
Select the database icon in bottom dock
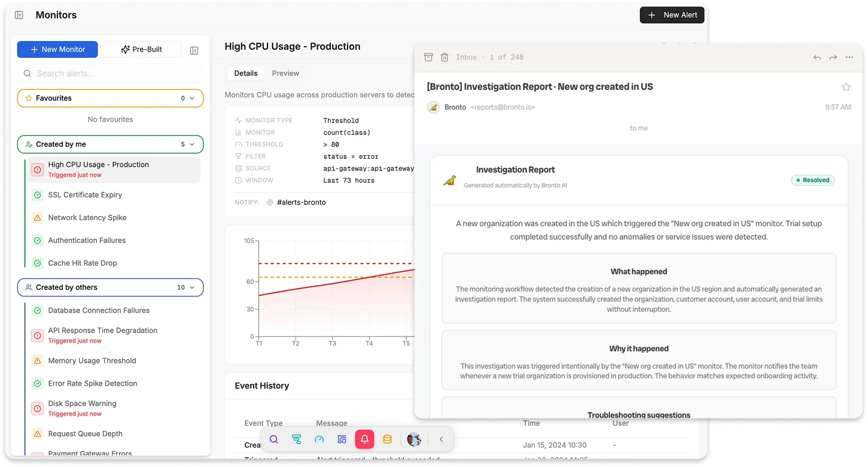387,439
